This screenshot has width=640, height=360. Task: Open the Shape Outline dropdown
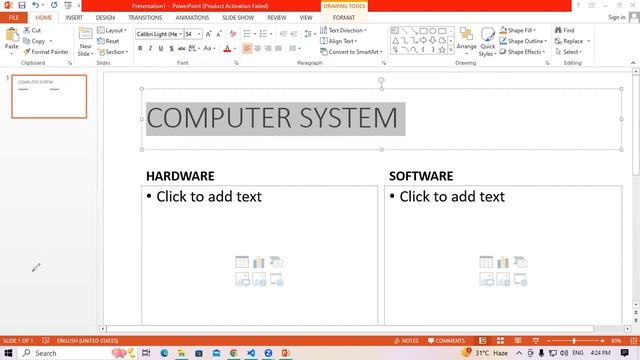[523, 41]
